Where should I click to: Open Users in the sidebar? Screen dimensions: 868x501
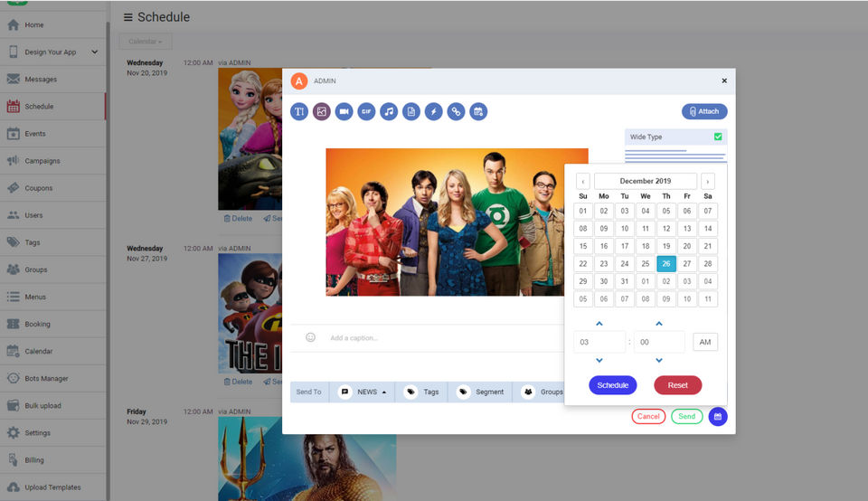[52, 215]
